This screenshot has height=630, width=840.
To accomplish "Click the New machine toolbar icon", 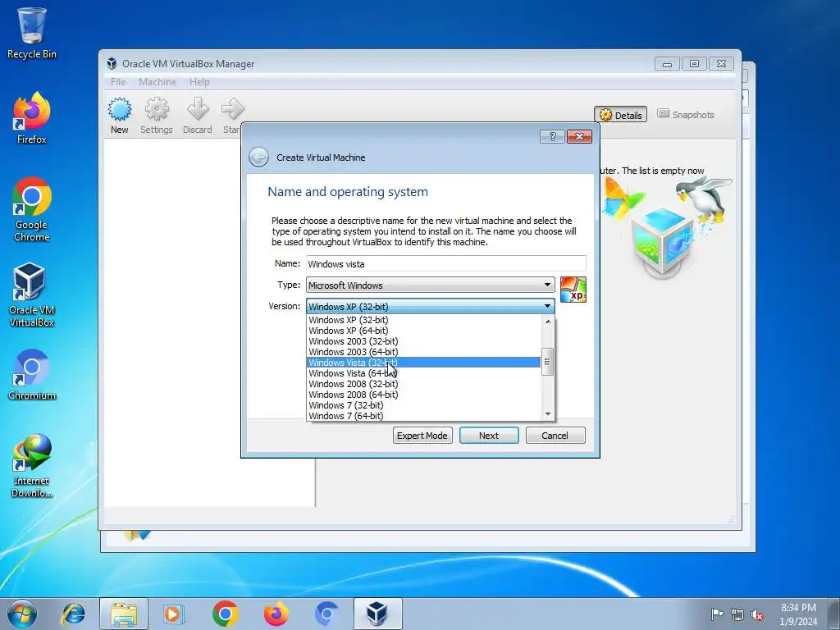I will click(x=120, y=116).
